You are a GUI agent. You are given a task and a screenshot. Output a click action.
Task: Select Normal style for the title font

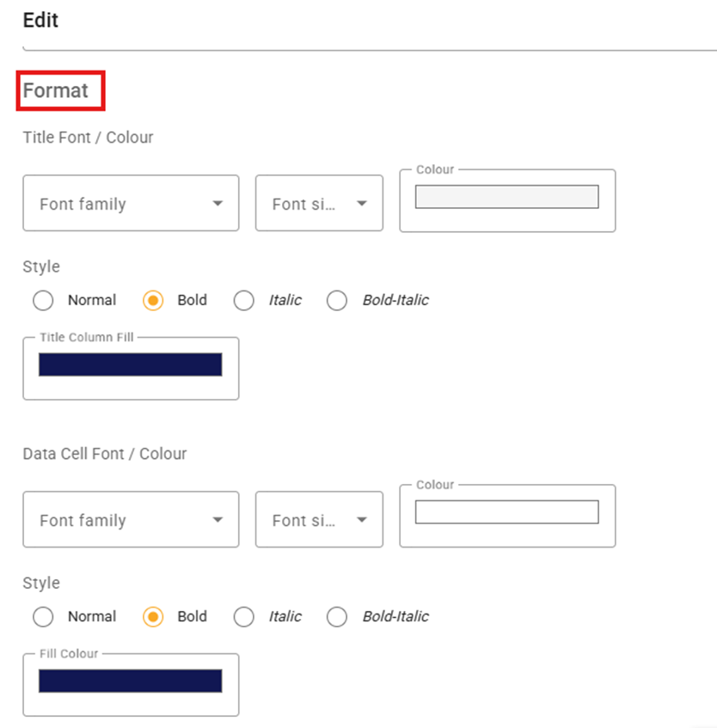[x=43, y=300]
